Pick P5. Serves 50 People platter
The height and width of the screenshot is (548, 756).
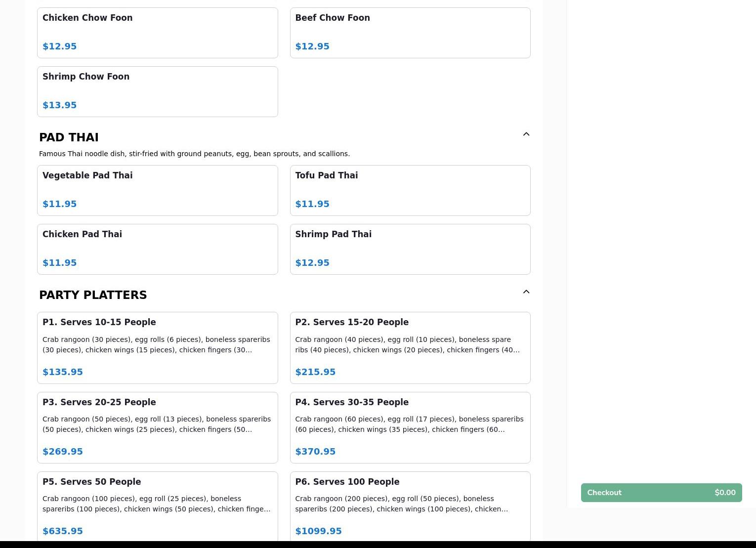point(158,507)
